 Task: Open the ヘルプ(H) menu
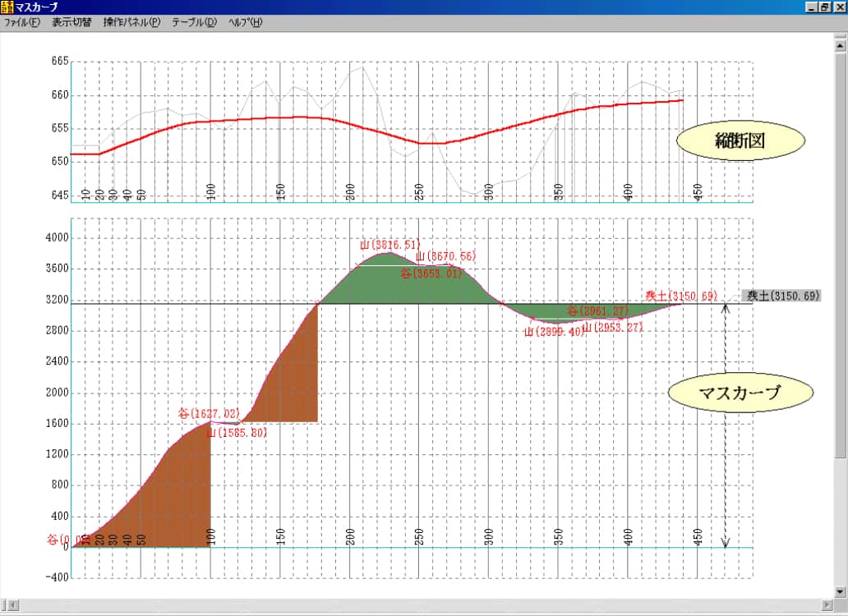[245, 22]
